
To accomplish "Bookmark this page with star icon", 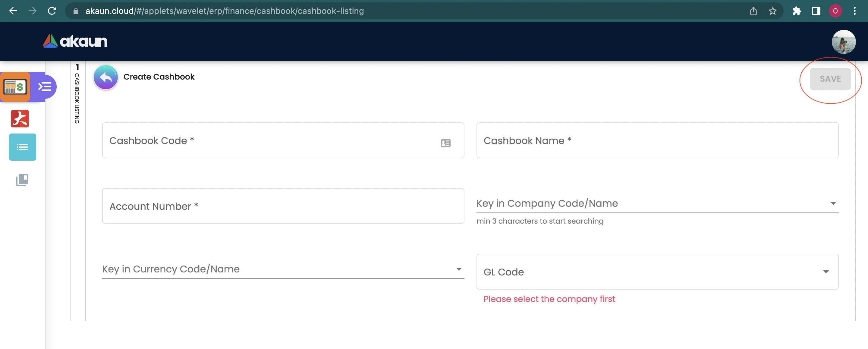I will 772,11.
